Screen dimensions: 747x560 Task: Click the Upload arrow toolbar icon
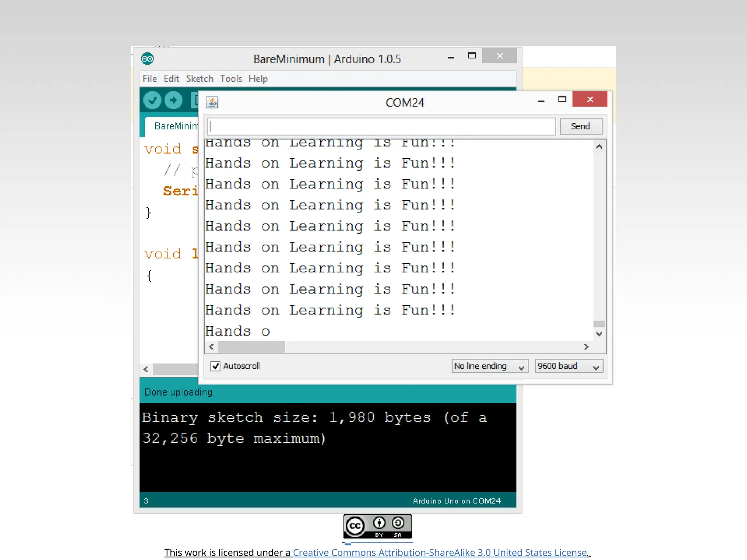click(173, 100)
